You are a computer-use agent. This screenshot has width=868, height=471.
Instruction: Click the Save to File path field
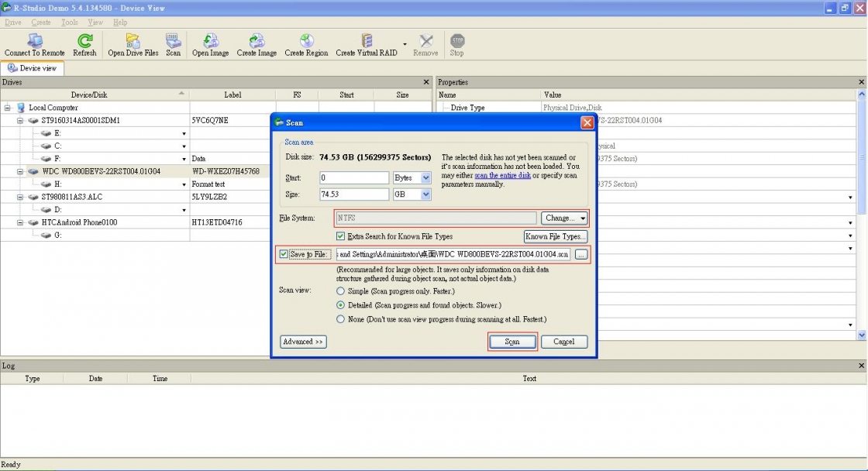coord(453,254)
